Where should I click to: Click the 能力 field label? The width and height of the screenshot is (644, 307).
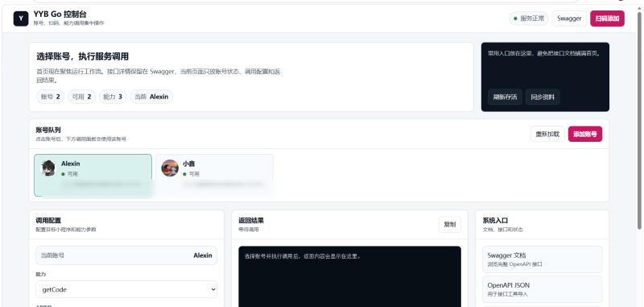coord(41,274)
